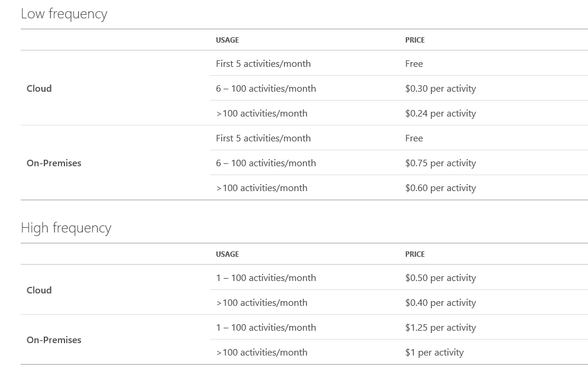Select the $0.50 per activity price
The width and height of the screenshot is (588, 365).
[440, 277]
